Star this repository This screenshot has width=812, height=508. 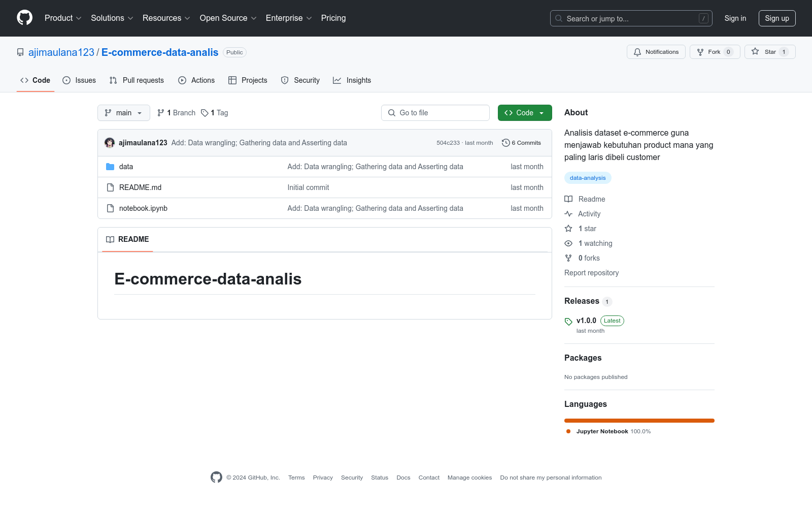point(770,52)
